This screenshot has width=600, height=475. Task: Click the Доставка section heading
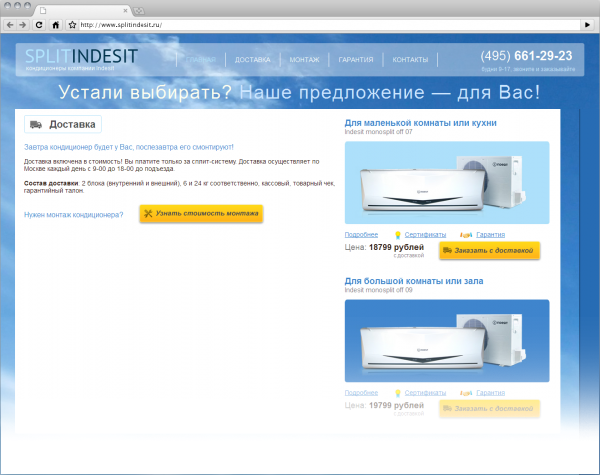(x=72, y=124)
